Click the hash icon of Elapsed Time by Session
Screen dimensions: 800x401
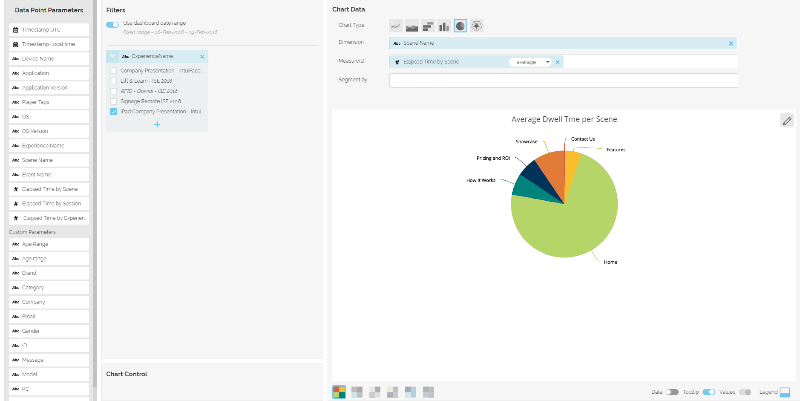click(15, 203)
